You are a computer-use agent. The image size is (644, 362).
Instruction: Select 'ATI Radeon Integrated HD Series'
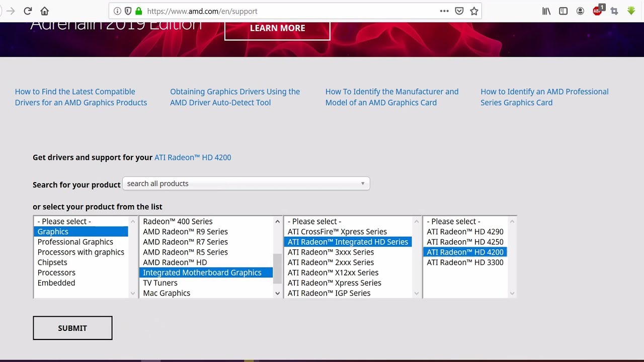coord(348,242)
